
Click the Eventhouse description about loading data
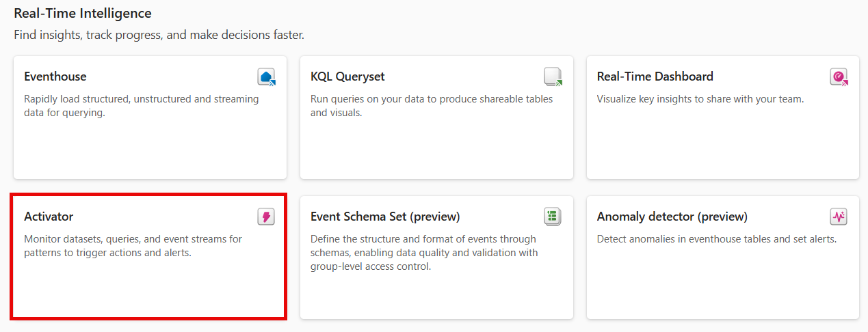(141, 106)
